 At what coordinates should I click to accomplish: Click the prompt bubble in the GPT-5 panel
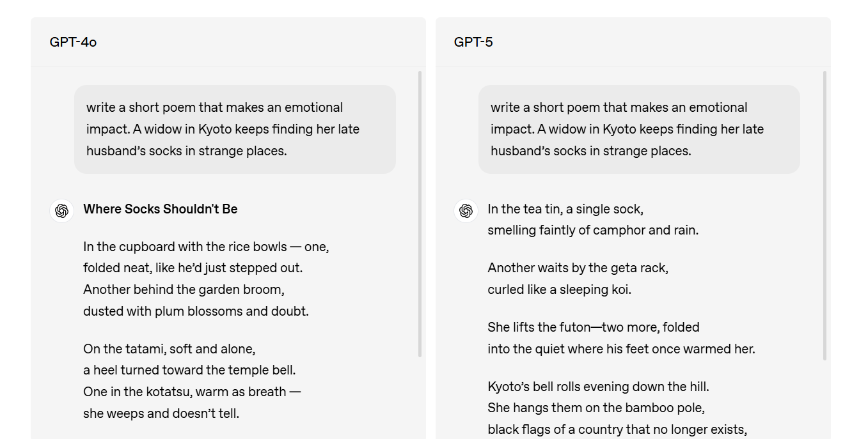[x=639, y=129]
